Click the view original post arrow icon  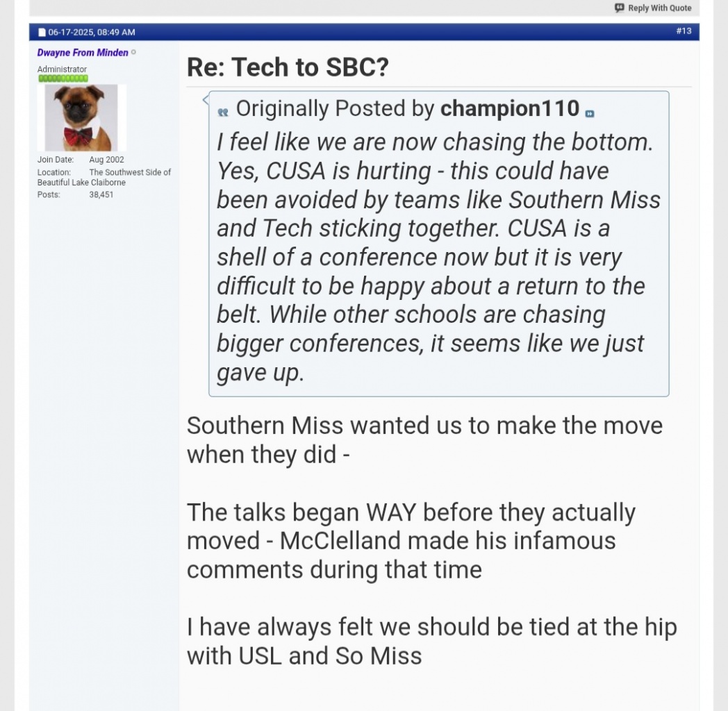coord(590,114)
